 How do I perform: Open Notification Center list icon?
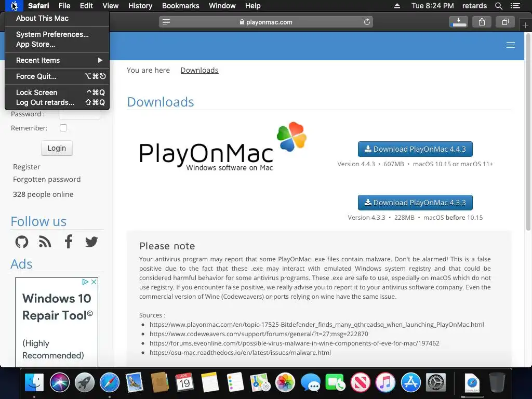(x=515, y=6)
